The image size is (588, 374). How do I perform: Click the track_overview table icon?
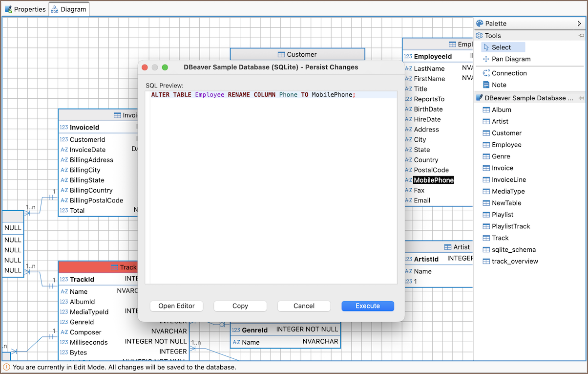pyautogui.click(x=486, y=262)
